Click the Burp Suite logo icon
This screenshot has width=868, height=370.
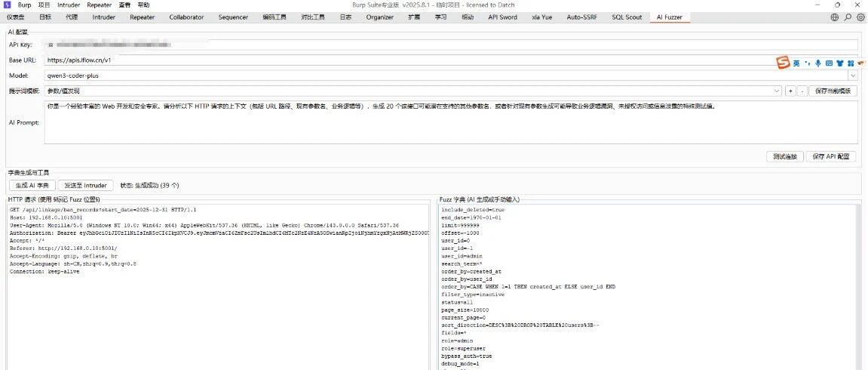7,4
